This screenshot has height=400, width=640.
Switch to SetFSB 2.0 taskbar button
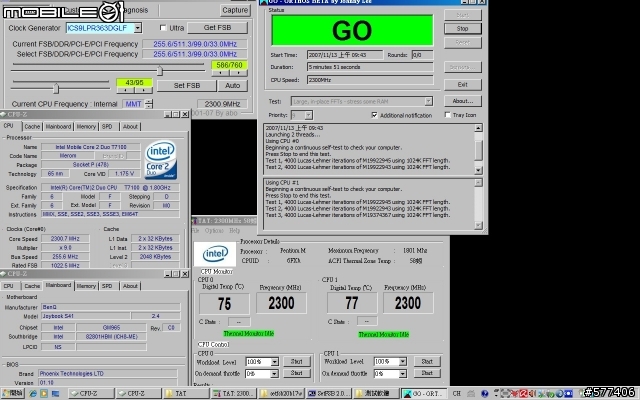329,393
